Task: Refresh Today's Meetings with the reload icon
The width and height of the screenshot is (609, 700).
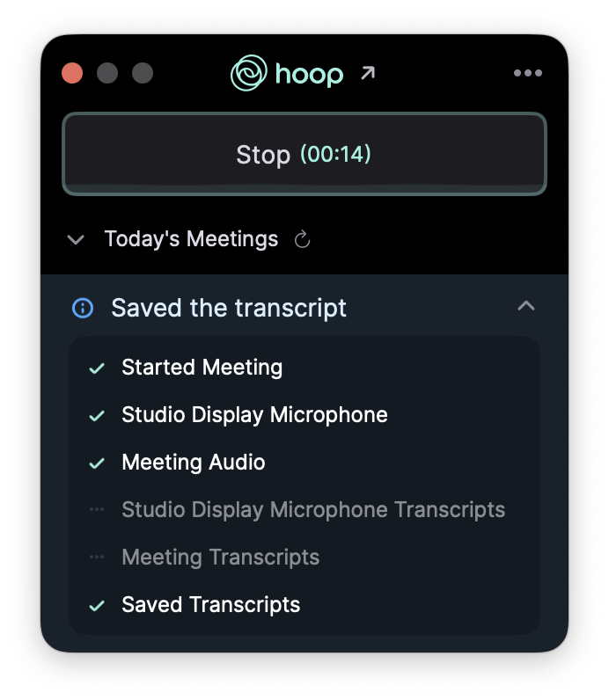Action: [x=302, y=239]
